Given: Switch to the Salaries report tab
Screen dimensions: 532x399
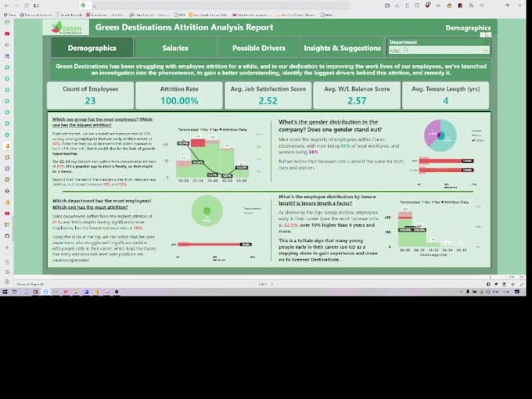Looking at the screenshot, I should (x=175, y=48).
